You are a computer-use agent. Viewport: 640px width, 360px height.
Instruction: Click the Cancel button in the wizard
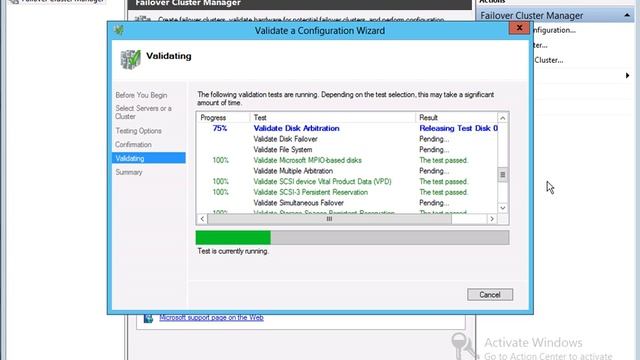(x=490, y=295)
